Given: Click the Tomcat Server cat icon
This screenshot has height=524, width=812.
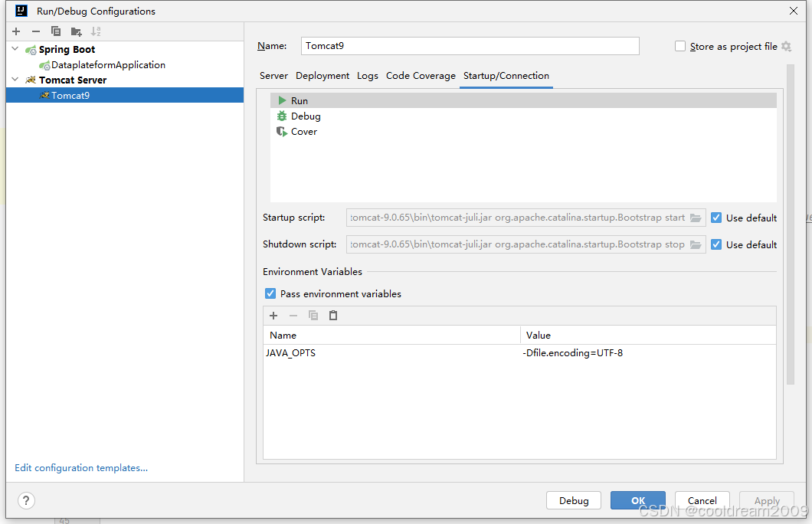Looking at the screenshot, I should coord(31,80).
